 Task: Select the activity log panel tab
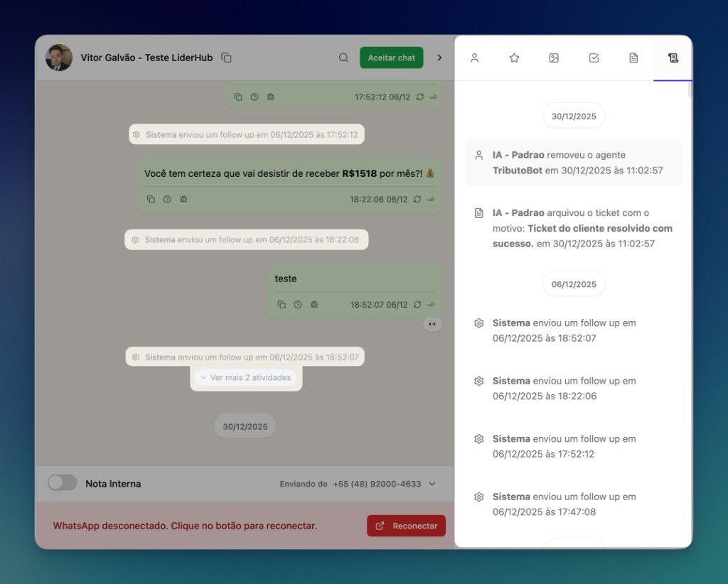(x=673, y=58)
